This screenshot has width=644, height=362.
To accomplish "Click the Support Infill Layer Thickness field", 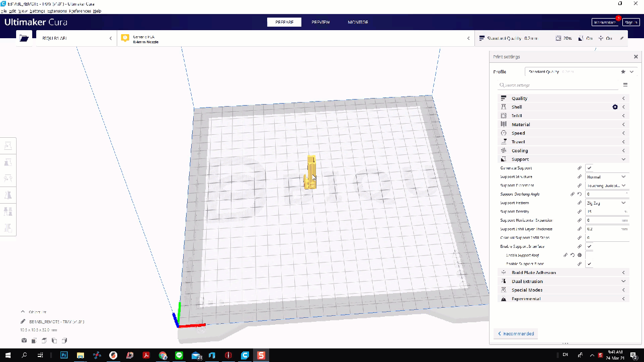I will (607, 229).
